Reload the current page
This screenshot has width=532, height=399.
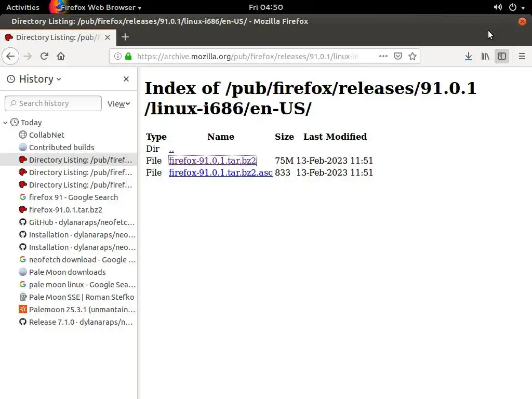click(44, 56)
